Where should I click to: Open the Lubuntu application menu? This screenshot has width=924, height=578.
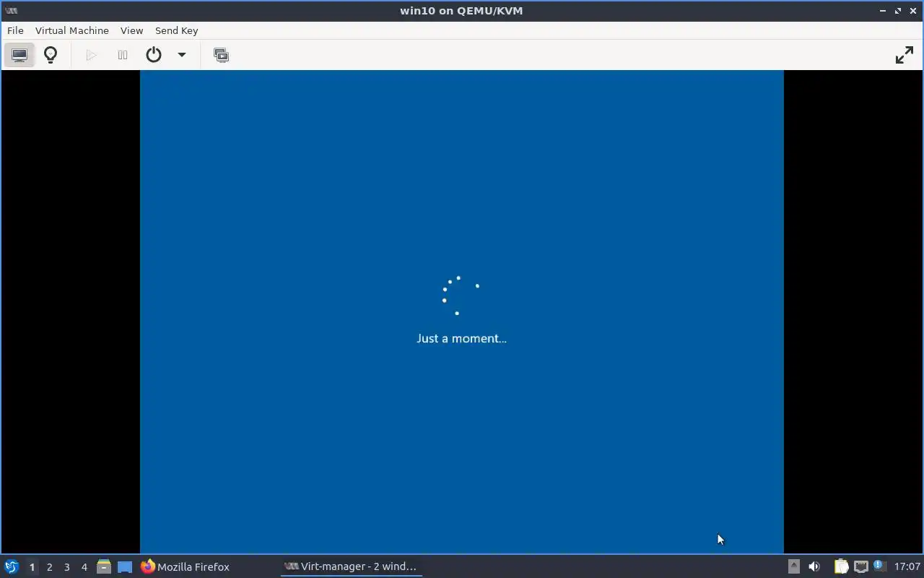click(x=11, y=567)
